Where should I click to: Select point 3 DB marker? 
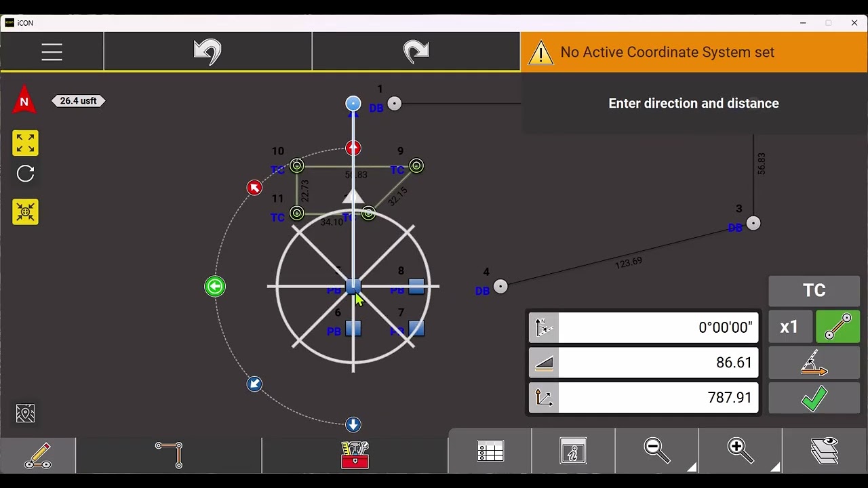(753, 223)
